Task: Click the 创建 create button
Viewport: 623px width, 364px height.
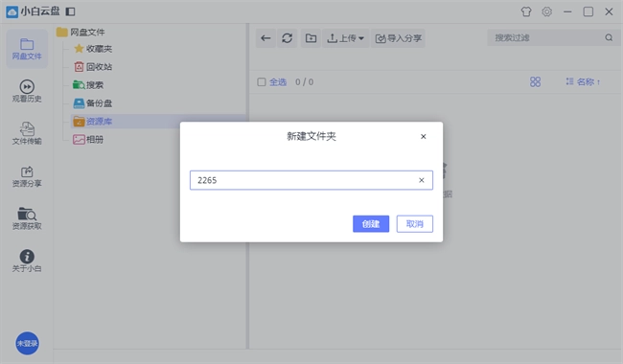Action: [371, 224]
